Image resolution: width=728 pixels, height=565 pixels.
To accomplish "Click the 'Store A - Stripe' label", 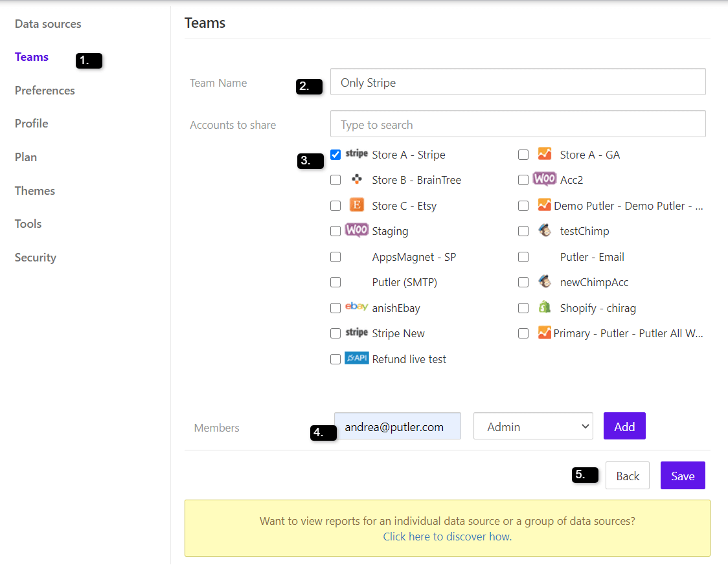I will (x=409, y=155).
